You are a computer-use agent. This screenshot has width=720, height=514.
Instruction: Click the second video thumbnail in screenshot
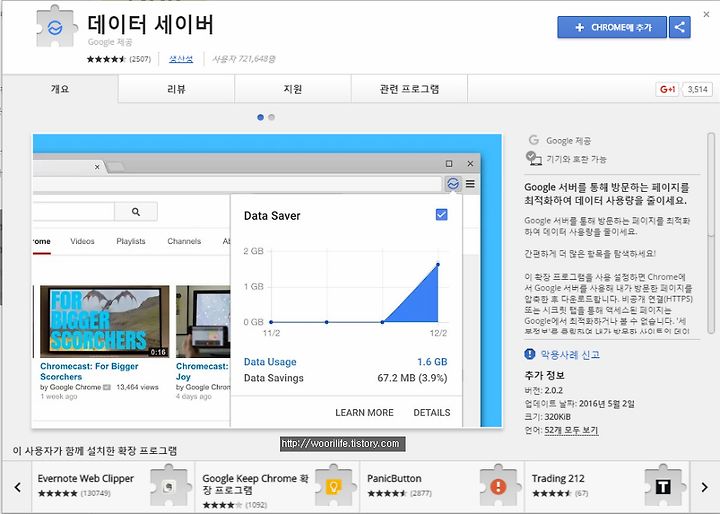(203, 321)
